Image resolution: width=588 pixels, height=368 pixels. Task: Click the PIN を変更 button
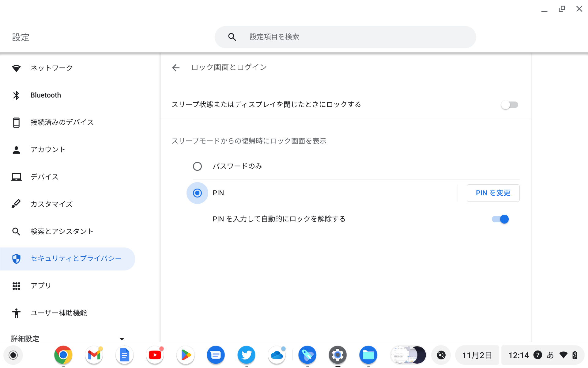coord(493,193)
